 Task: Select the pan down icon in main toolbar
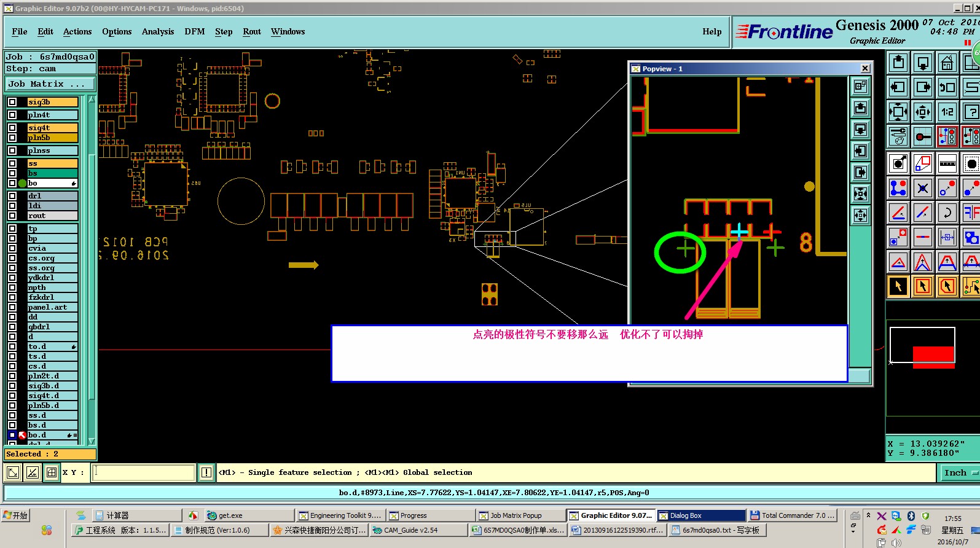pyautogui.click(x=923, y=63)
